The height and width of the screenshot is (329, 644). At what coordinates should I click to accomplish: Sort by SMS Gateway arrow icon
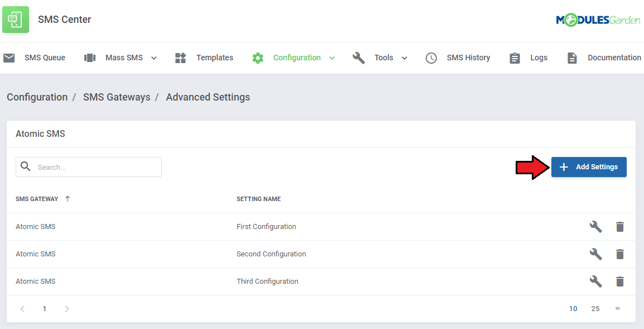tap(68, 199)
